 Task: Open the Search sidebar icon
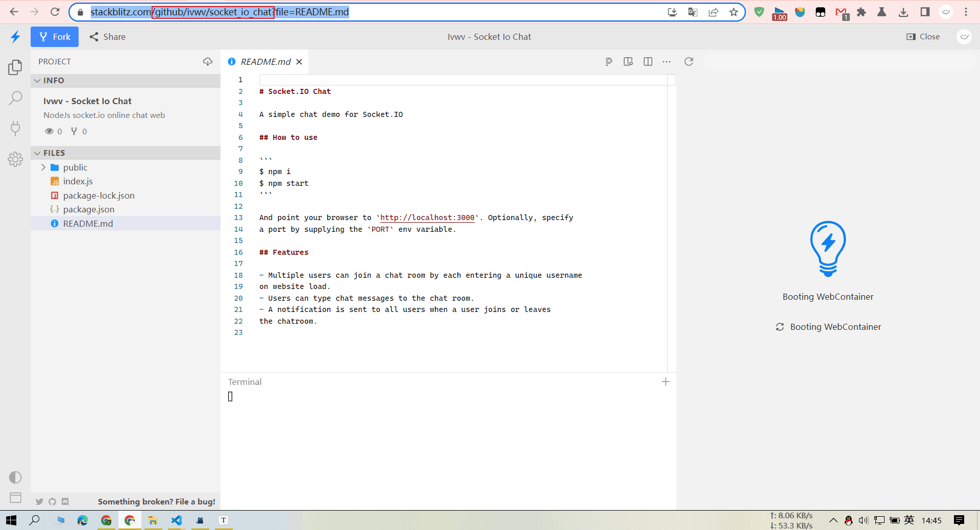coord(15,98)
